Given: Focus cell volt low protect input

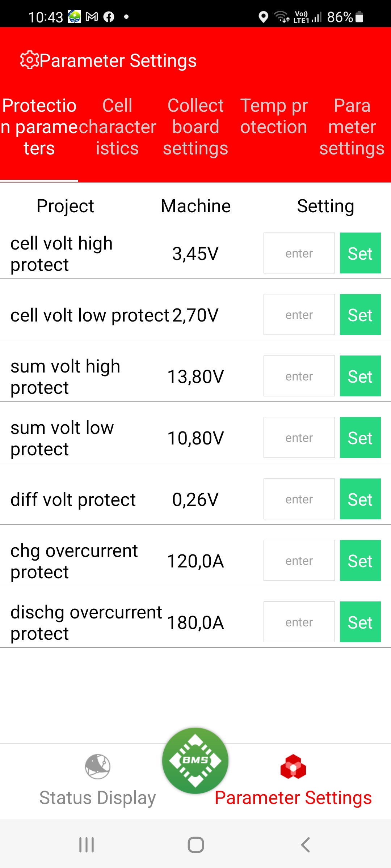Looking at the screenshot, I should point(299,315).
